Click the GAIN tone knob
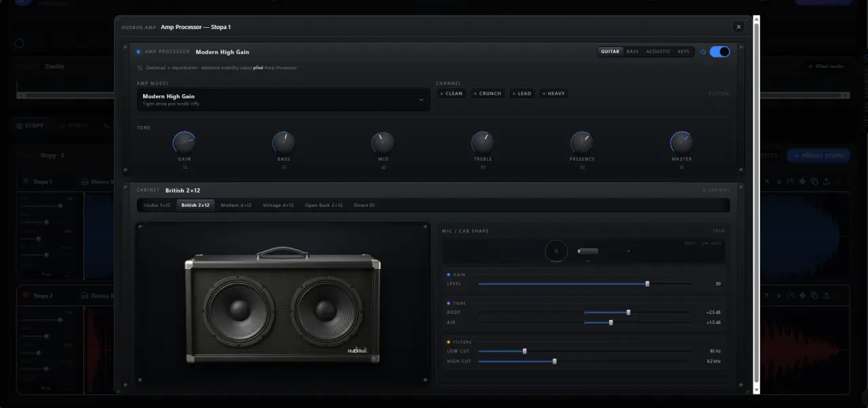This screenshot has width=868, height=408. click(184, 142)
